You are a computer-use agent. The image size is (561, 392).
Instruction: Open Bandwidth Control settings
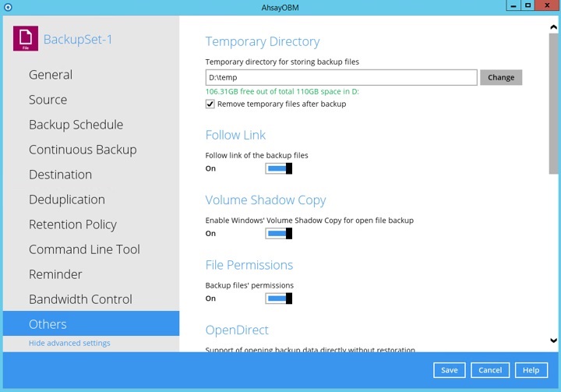(80, 299)
